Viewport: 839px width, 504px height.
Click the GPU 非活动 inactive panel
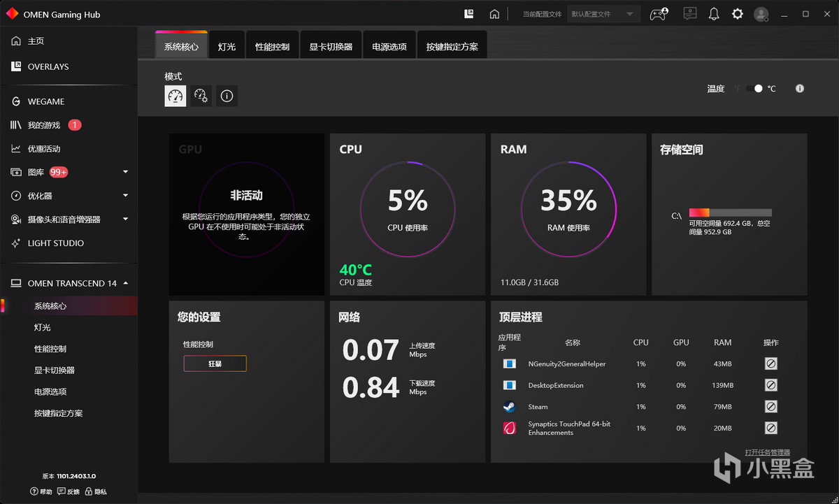pos(246,214)
